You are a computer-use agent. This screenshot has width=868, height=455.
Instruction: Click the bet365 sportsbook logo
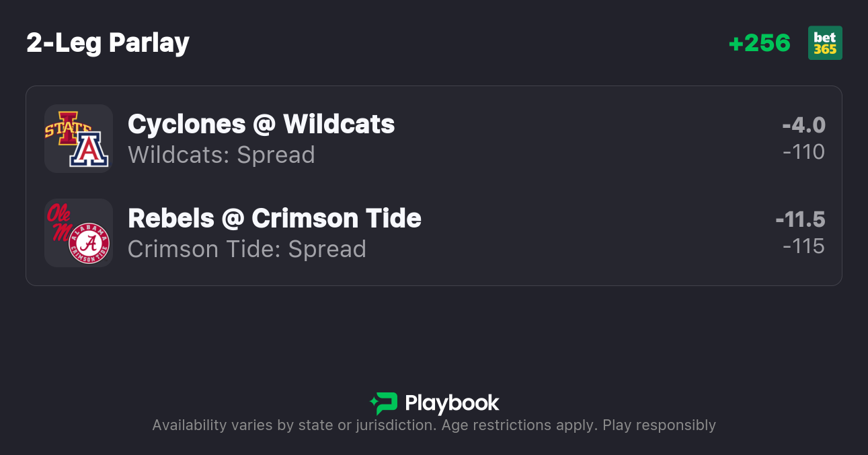coord(825,43)
